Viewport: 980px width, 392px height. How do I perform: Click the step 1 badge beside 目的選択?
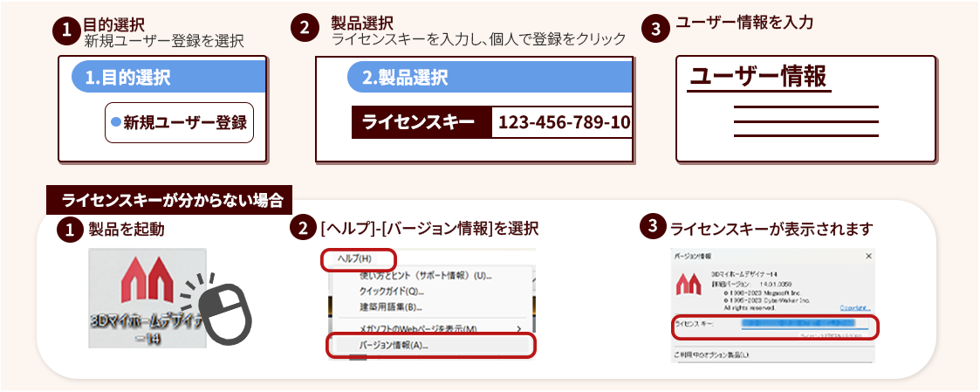pos(67,28)
